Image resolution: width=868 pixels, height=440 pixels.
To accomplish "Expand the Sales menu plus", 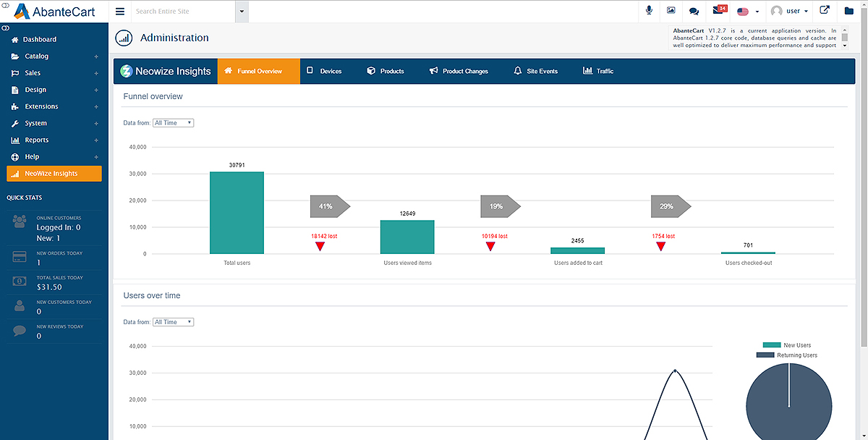I will tap(96, 73).
